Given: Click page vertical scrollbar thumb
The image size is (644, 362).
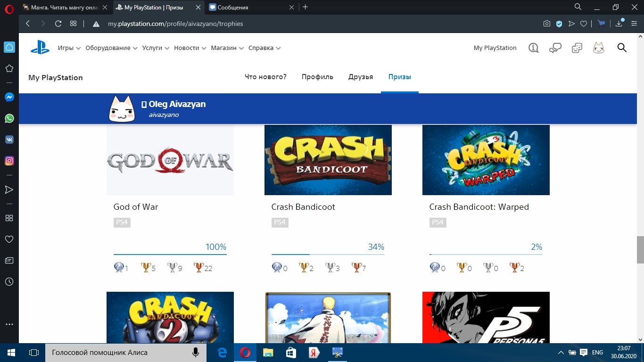Looking at the screenshot, I should (640, 250).
